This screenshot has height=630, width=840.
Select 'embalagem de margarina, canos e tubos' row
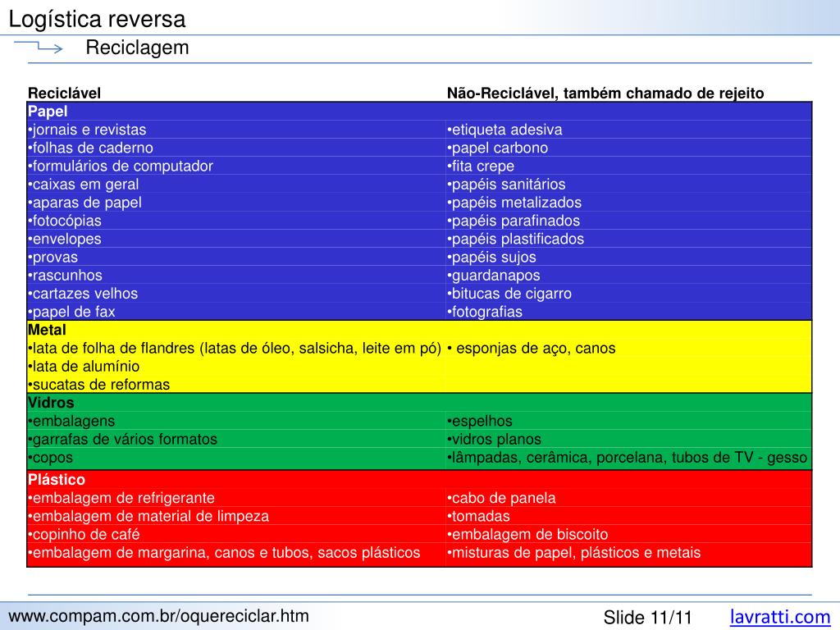224,552
